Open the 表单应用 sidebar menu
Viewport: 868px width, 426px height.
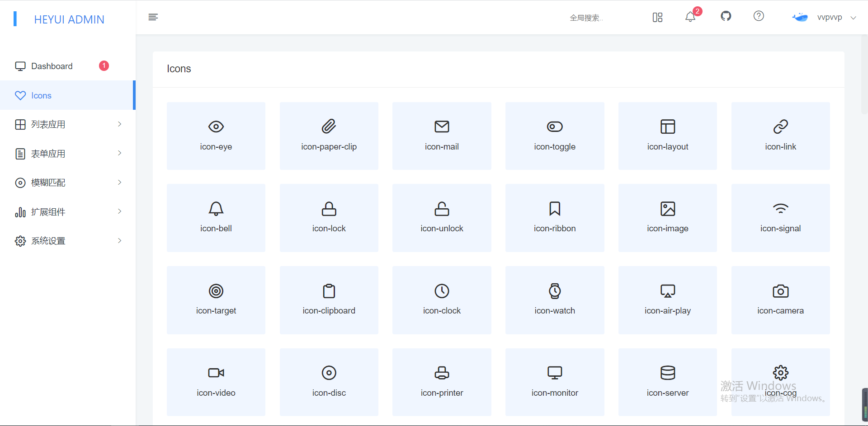coord(68,154)
